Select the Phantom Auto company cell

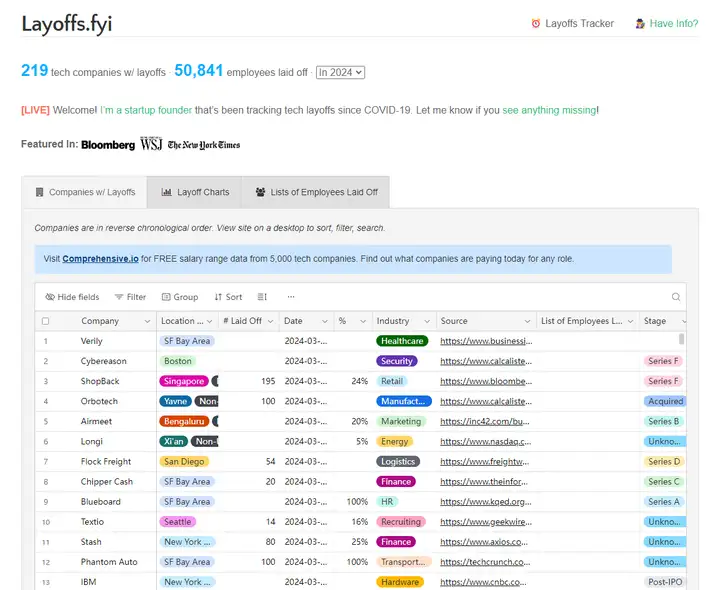[109, 562]
